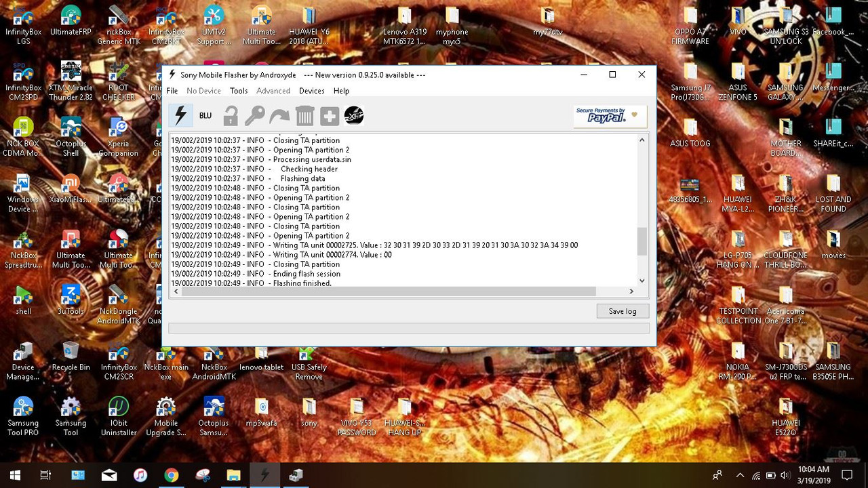
Task: Select the ROOT CHECKER desktop icon
Action: 119,81
